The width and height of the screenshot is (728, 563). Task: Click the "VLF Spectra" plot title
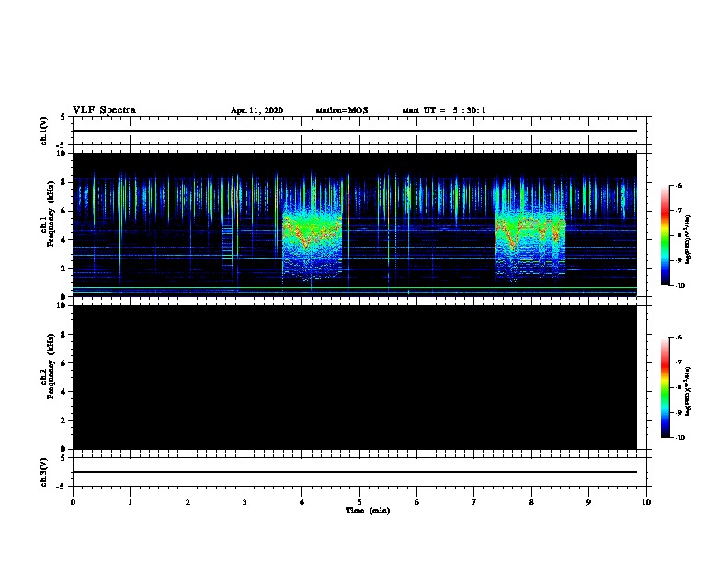click(x=104, y=110)
